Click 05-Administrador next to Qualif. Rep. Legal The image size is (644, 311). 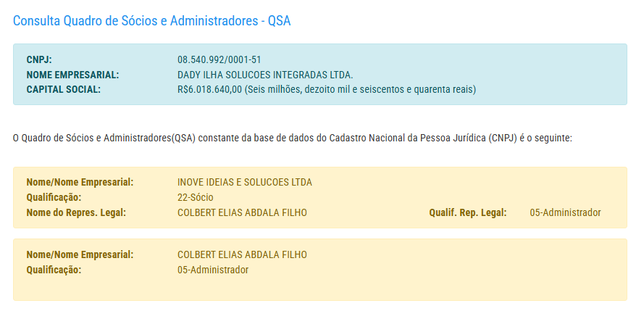(x=565, y=212)
